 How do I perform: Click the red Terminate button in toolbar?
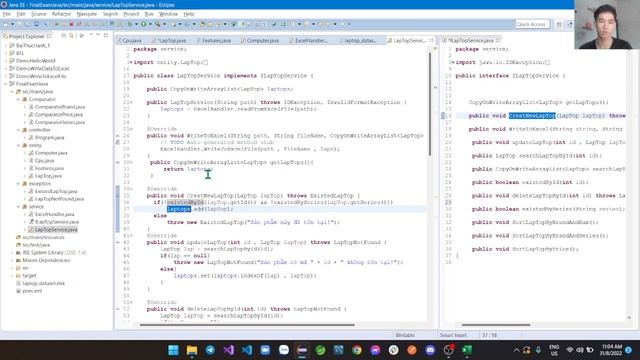[x=71, y=24]
